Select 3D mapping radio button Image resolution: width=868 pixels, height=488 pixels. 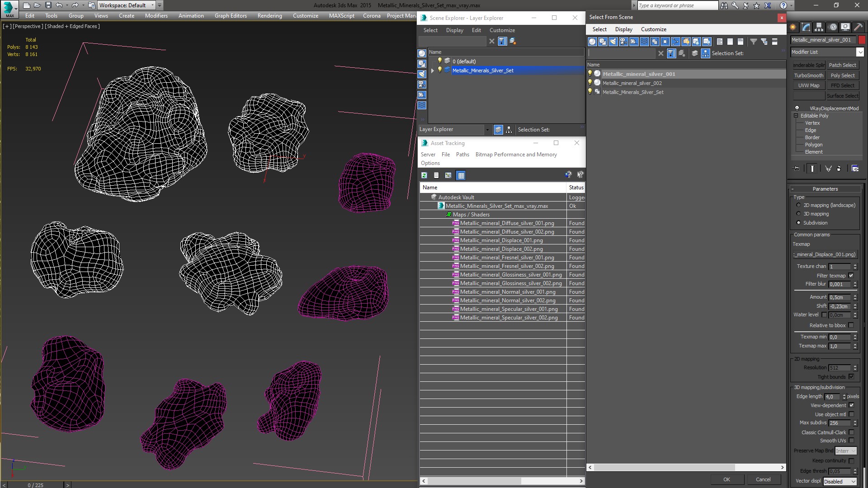point(798,214)
